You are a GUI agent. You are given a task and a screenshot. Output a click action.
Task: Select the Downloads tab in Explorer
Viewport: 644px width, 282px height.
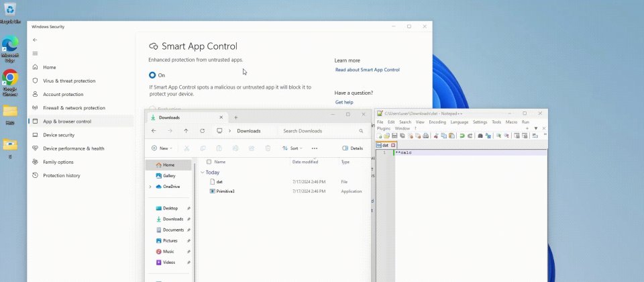click(x=187, y=117)
